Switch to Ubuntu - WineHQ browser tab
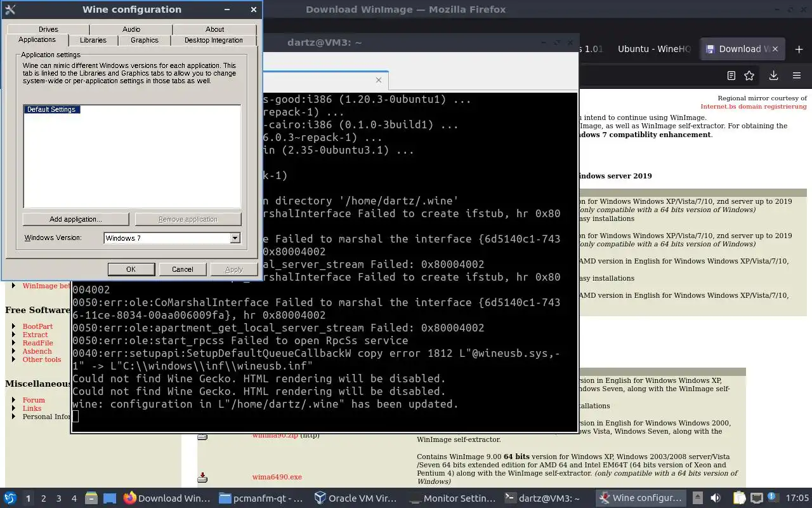 click(x=653, y=49)
